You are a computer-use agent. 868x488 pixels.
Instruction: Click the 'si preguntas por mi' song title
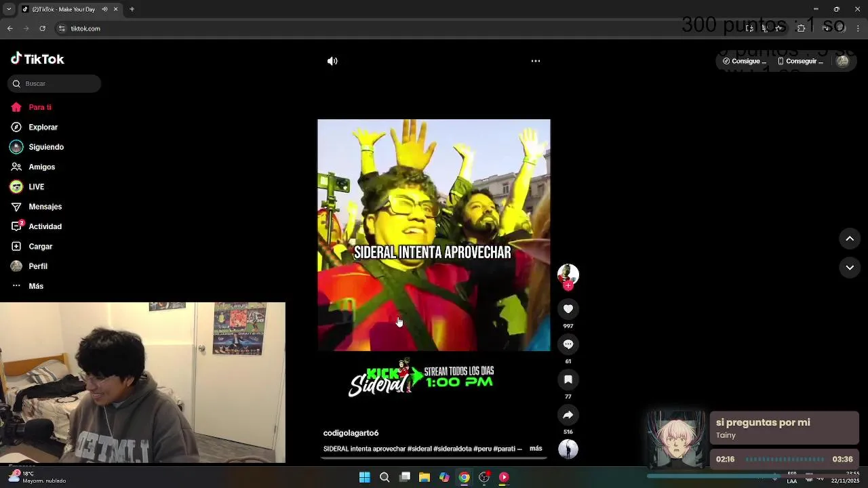763,422
